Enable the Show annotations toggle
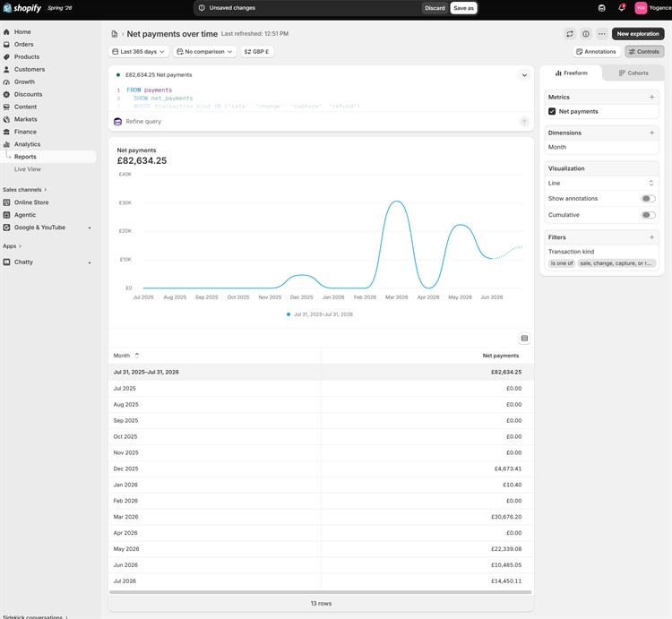This screenshot has height=619, width=672. 648,198
